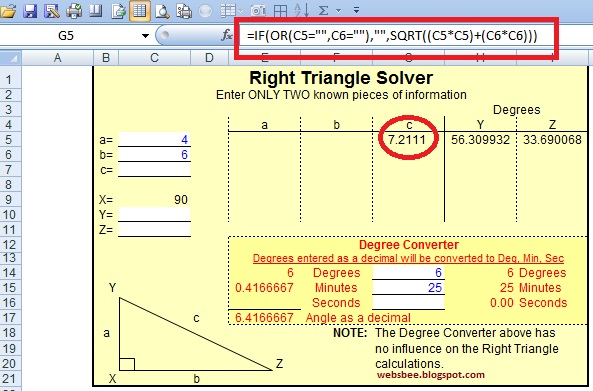Open file using the folder icon

click(8, 11)
